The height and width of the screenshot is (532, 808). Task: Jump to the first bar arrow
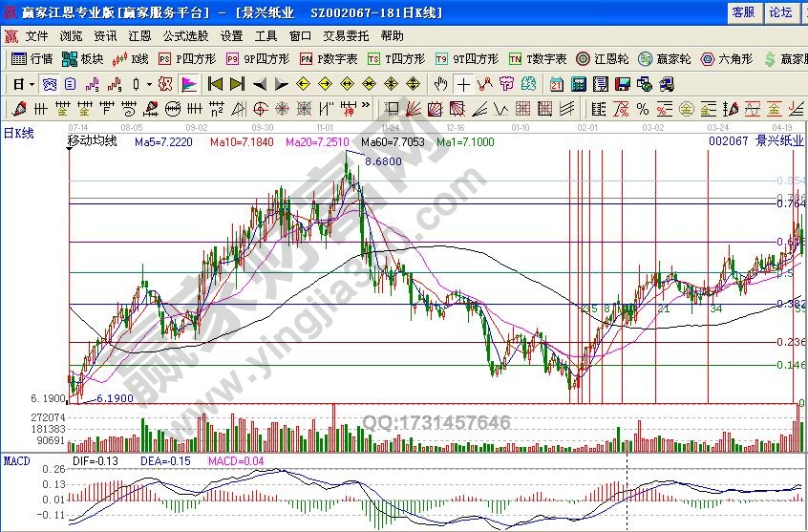pos(216,84)
